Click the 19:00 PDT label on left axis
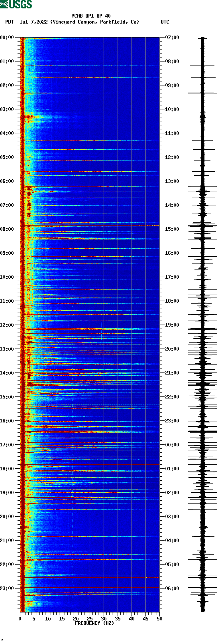The width and height of the screenshot is (220, 644). pyautogui.click(x=7, y=493)
